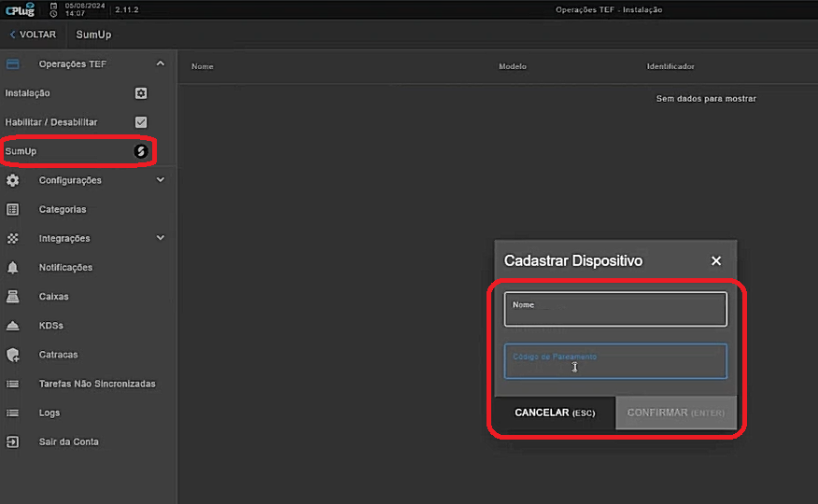Click the Instalação gear icon
Screen dimensions: 818x504
141,93
